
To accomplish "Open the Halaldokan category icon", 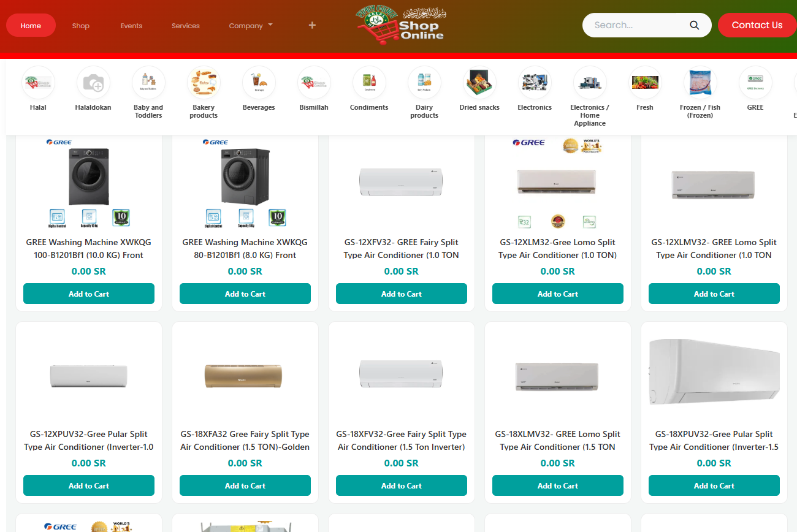I will click(x=93, y=83).
